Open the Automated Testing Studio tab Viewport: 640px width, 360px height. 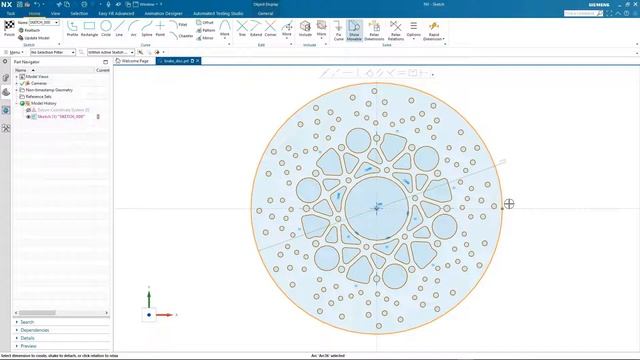(x=218, y=13)
